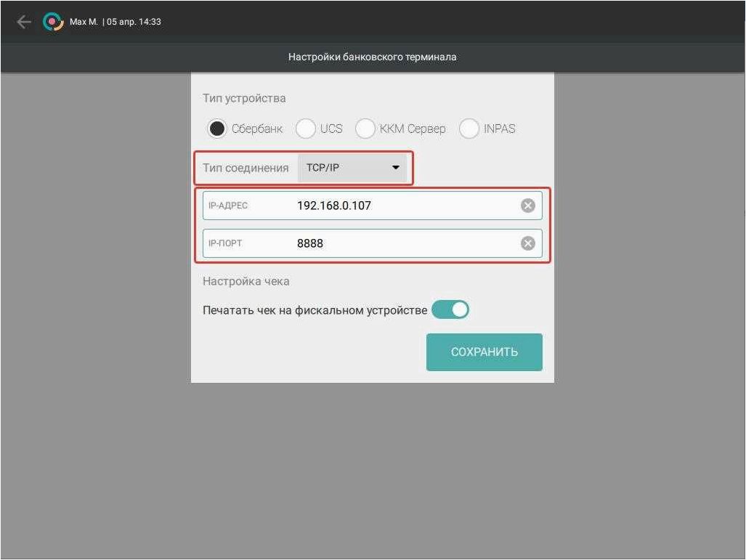Click the Печатать чек на фискальном устройстве label
The height and width of the screenshot is (560, 746).
click(315, 310)
